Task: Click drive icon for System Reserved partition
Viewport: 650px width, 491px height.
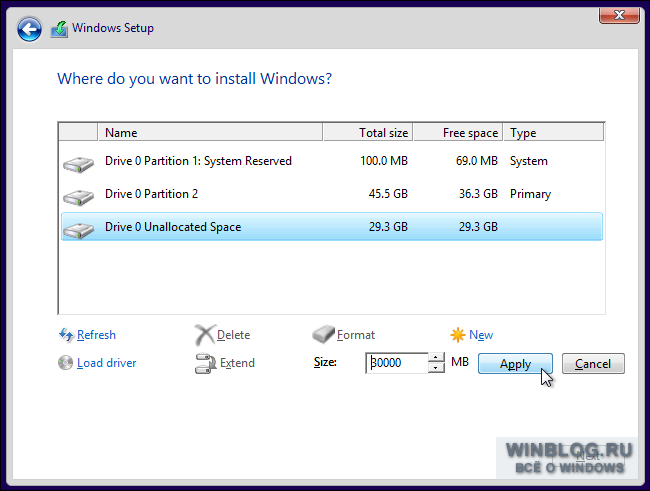Action: point(78,164)
